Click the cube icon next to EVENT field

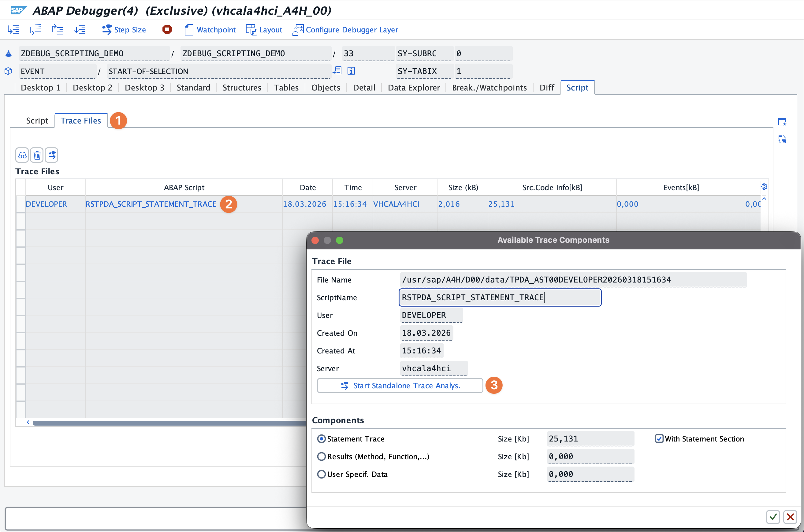click(9, 71)
